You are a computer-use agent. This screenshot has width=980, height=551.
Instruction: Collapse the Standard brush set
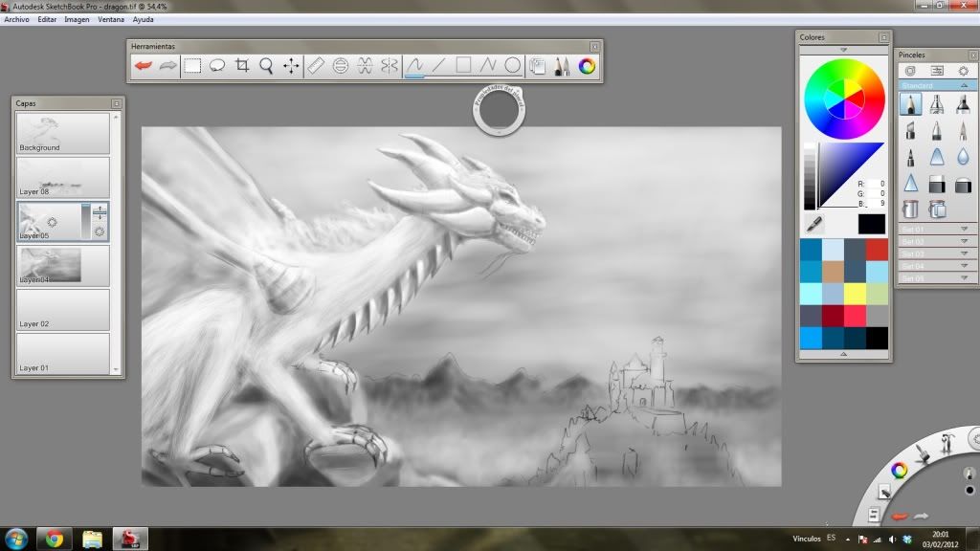(x=965, y=85)
